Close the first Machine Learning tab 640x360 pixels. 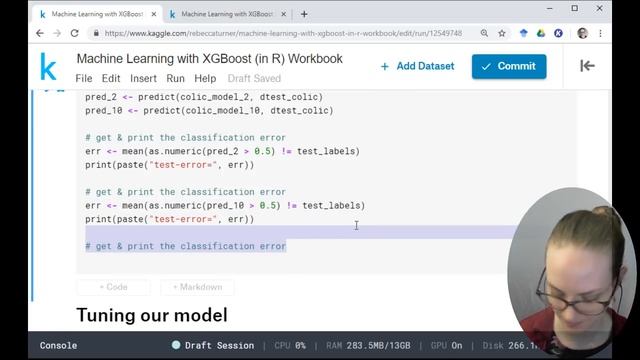(x=154, y=14)
